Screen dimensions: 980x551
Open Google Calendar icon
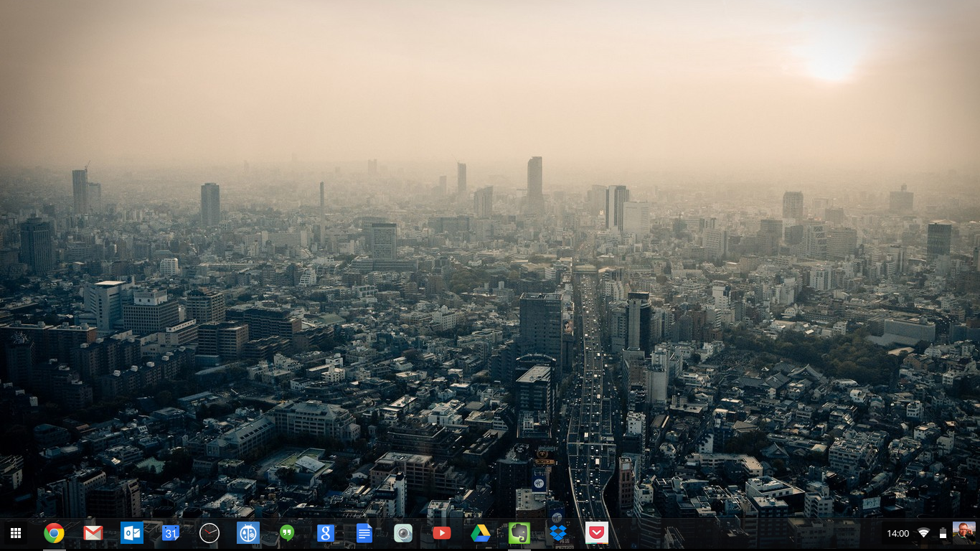point(171,533)
